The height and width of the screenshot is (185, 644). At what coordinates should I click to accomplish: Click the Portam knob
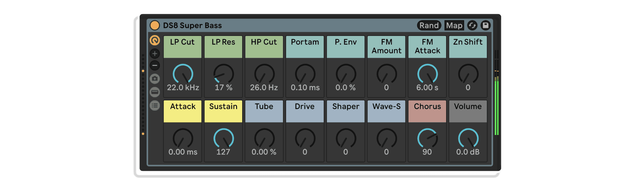(x=305, y=74)
